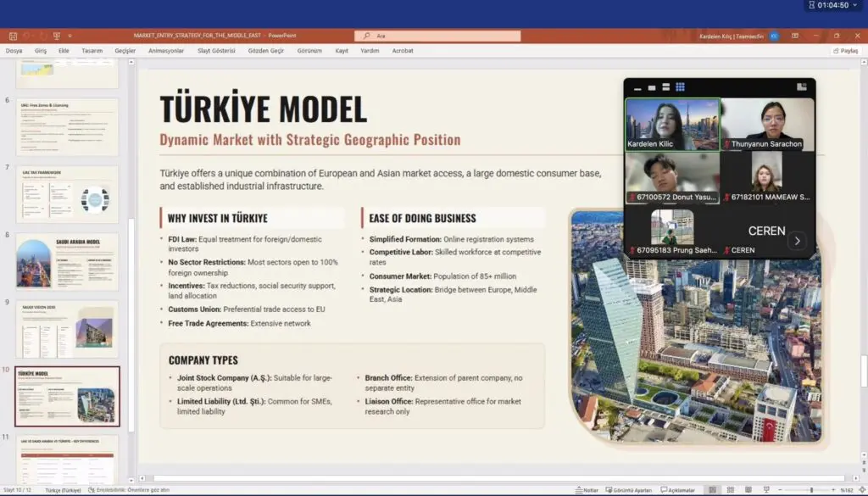Select Normal view icon in status bar
Viewport: 868px width, 496px height.
[711, 490]
